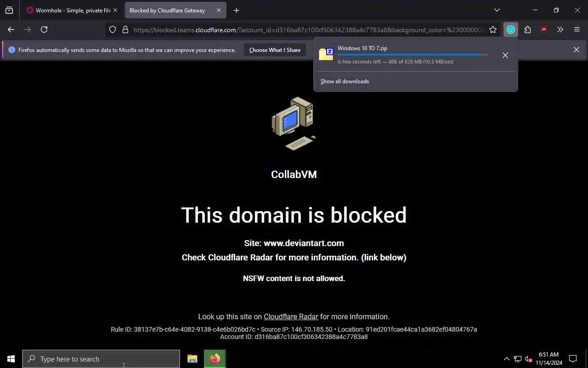Screen dimensions: 588x368
Task: Click the blocked site www.deviantart.com text
Action: pos(304,243)
